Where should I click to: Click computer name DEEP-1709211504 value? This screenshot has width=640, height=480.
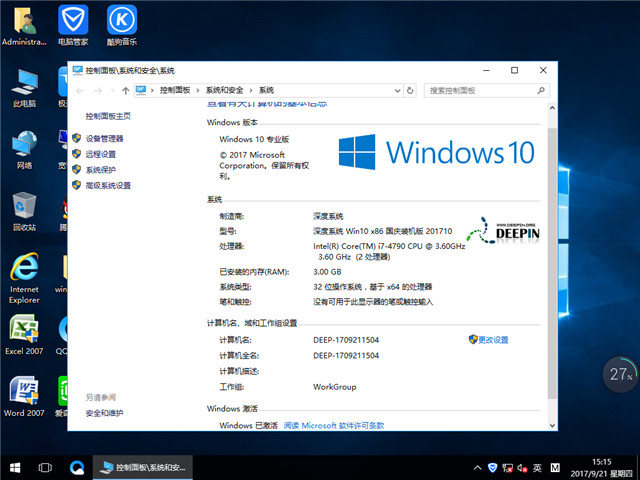(x=346, y=340)
